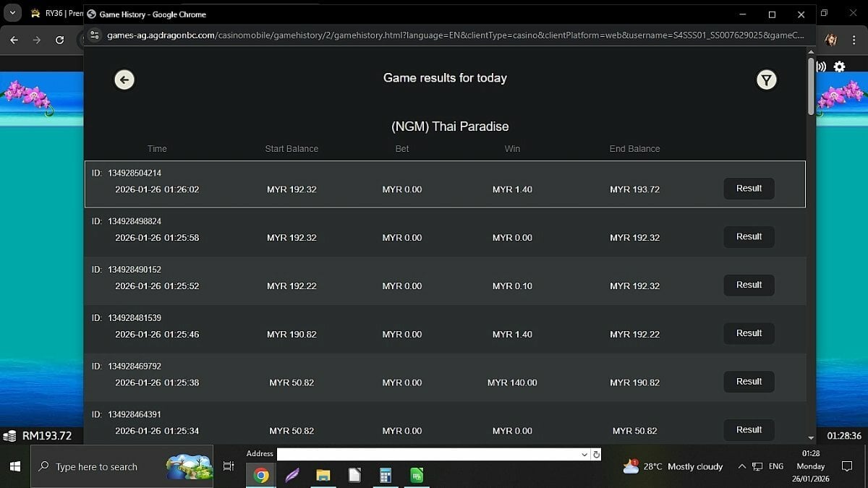
Task: Open the weather widget showing 28°C
Action: (x=673, y=467)
